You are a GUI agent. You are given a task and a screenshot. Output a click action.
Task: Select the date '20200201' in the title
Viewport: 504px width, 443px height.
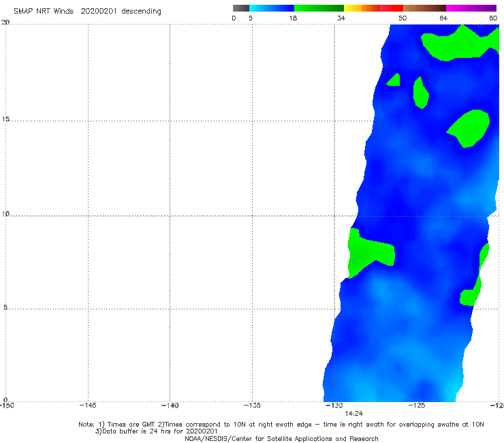tap(99, 11)
